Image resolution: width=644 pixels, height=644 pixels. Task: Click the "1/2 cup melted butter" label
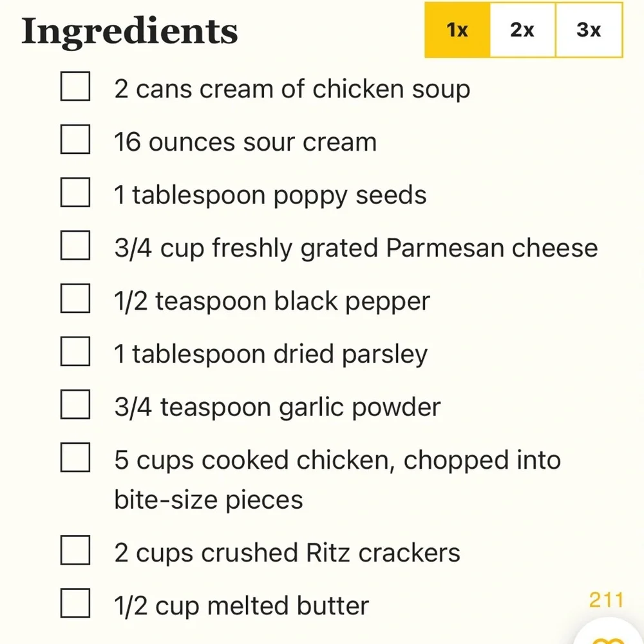(x=241, y=606)
